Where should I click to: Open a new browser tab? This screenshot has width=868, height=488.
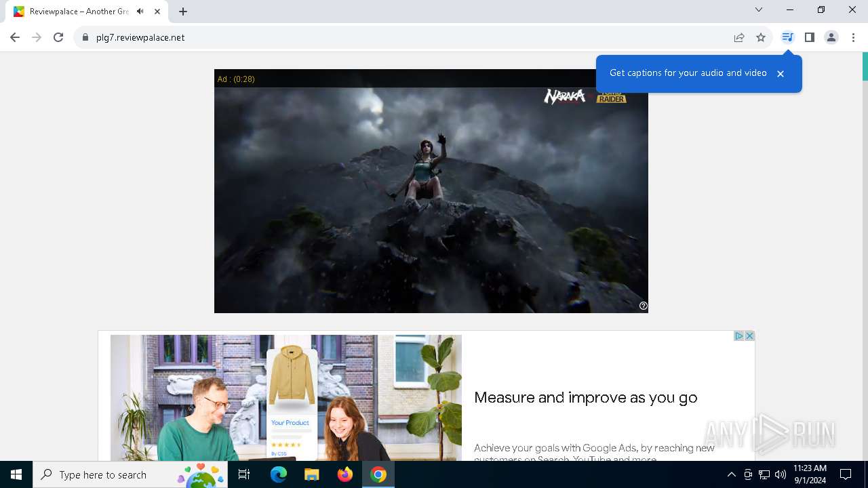click(x=183, y=12)
